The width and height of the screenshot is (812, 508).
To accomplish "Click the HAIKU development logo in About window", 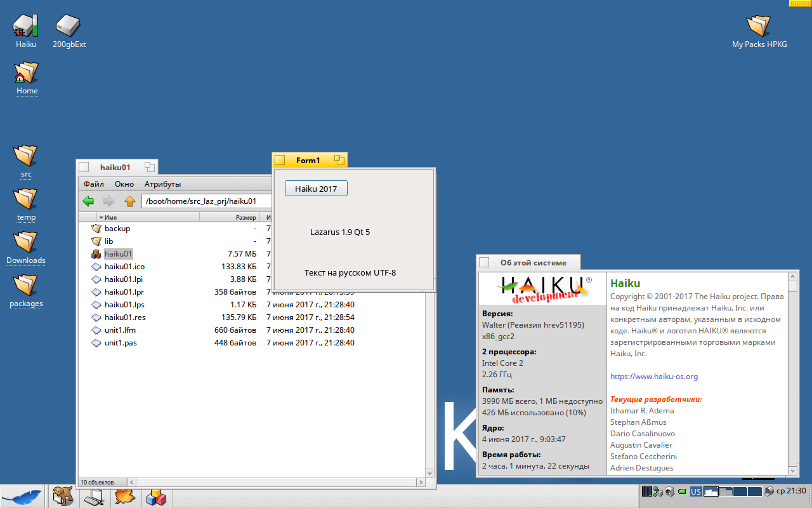I will tap(544, 288).
